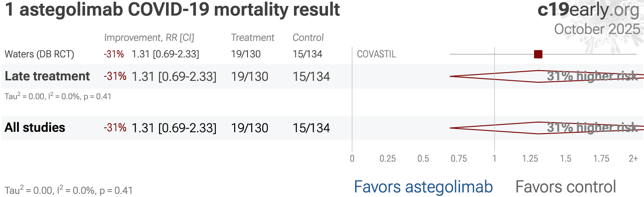Click the red square marker for Waters study
The width and height of the screenshot is (644, 197).
click(x=538, y=54)
